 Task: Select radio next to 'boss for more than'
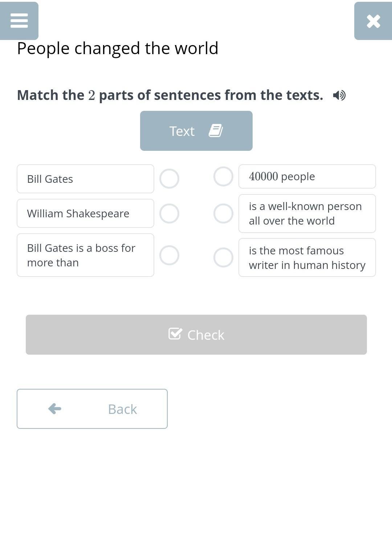[169, 255]
